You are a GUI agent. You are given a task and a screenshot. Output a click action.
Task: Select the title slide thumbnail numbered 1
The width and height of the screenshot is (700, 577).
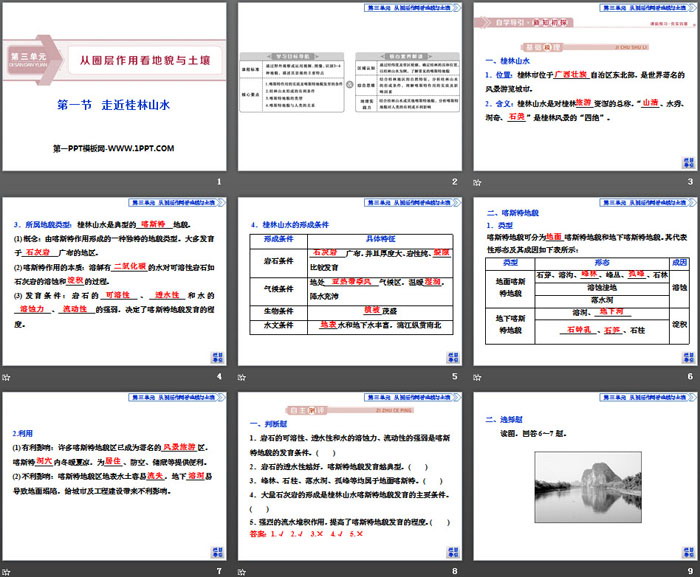tap(115, 88)
